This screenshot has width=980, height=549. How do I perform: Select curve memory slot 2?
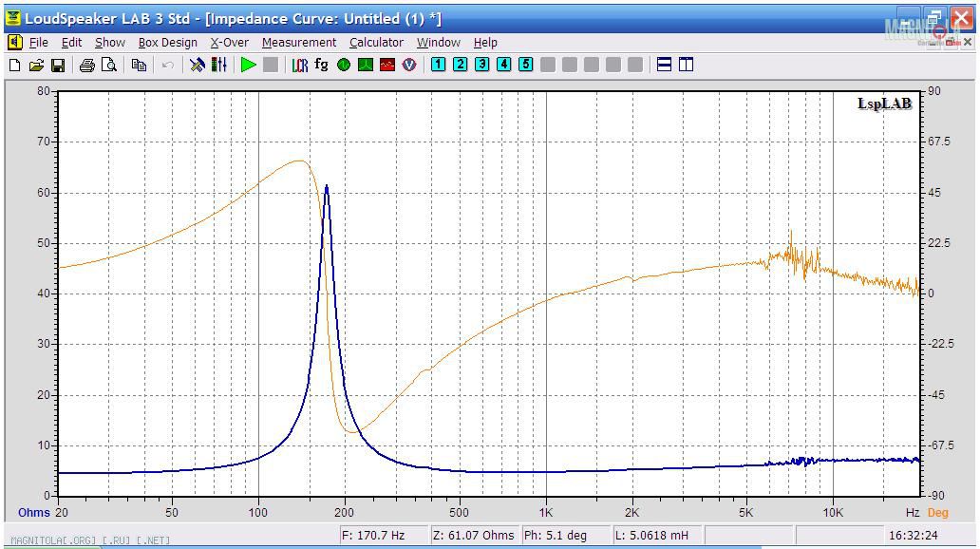tap(460, 65)
